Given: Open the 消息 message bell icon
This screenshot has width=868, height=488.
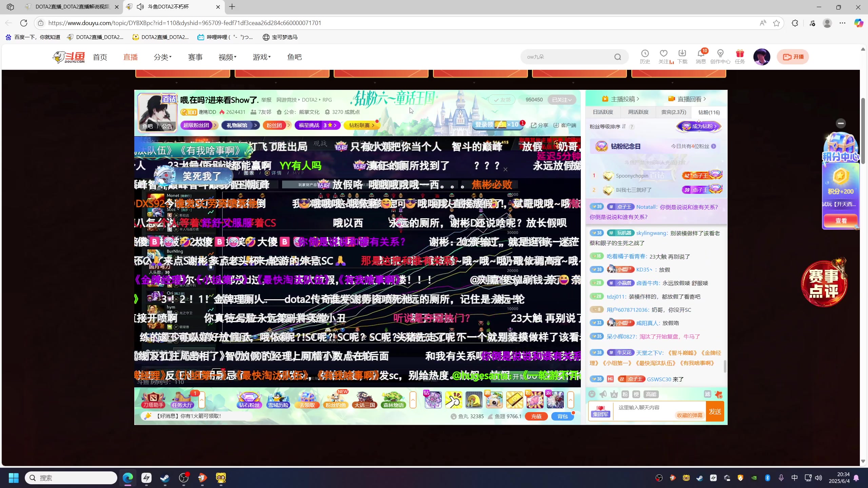Looking at the screenshot, I should coord(701,54).
